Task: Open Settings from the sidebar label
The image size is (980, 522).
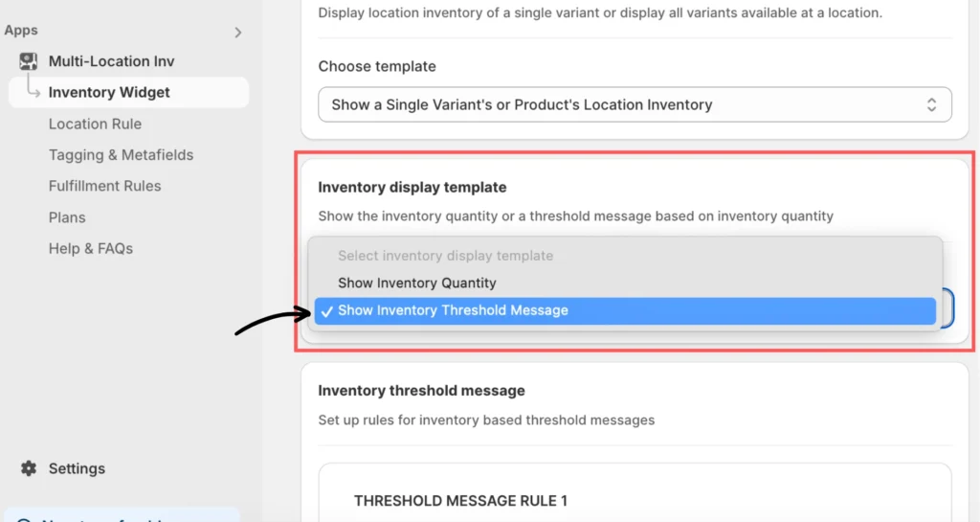Action: 77,468
